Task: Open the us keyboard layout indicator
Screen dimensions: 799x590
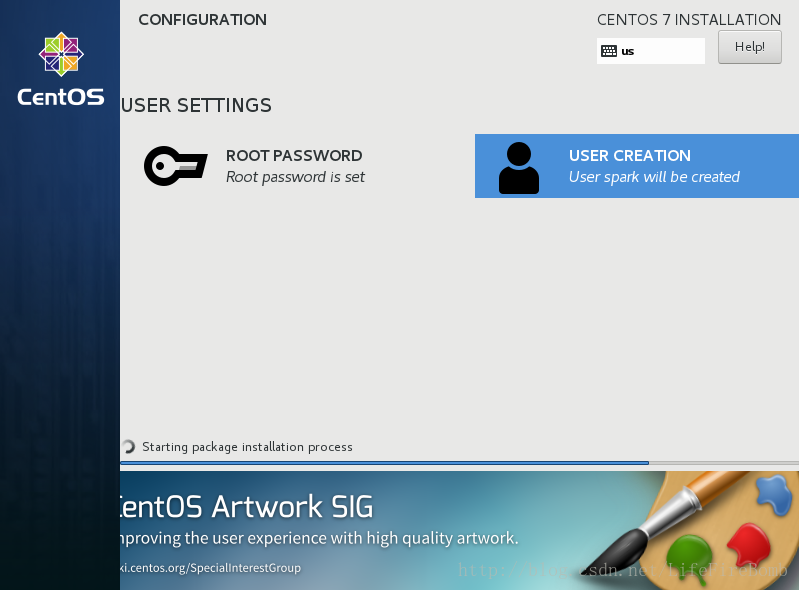Action: [651, 51]
